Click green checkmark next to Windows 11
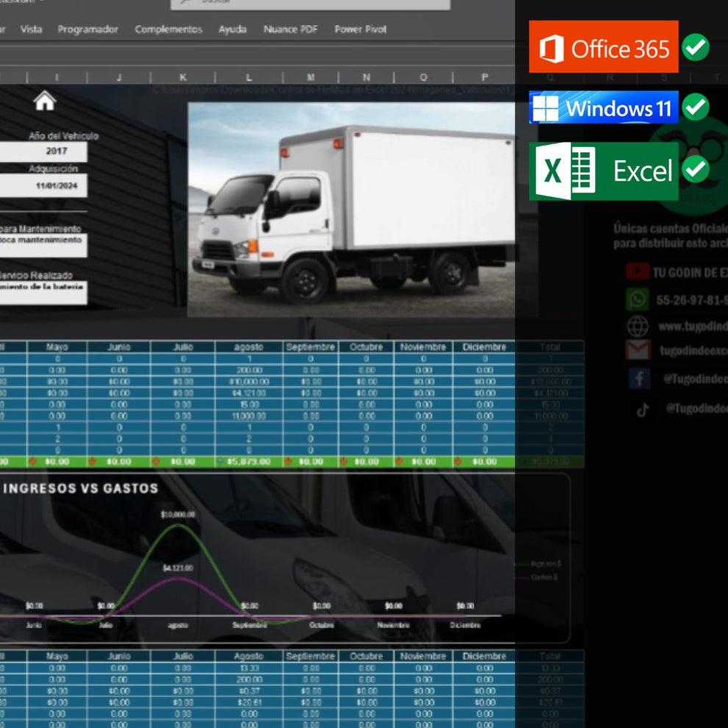728x728 pixels. 695,108
